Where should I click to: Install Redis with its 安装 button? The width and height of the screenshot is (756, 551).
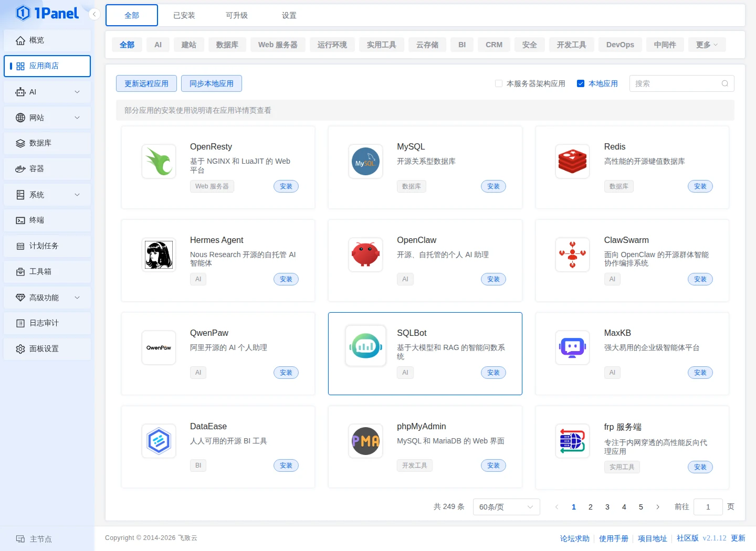(x=700, y=186)
